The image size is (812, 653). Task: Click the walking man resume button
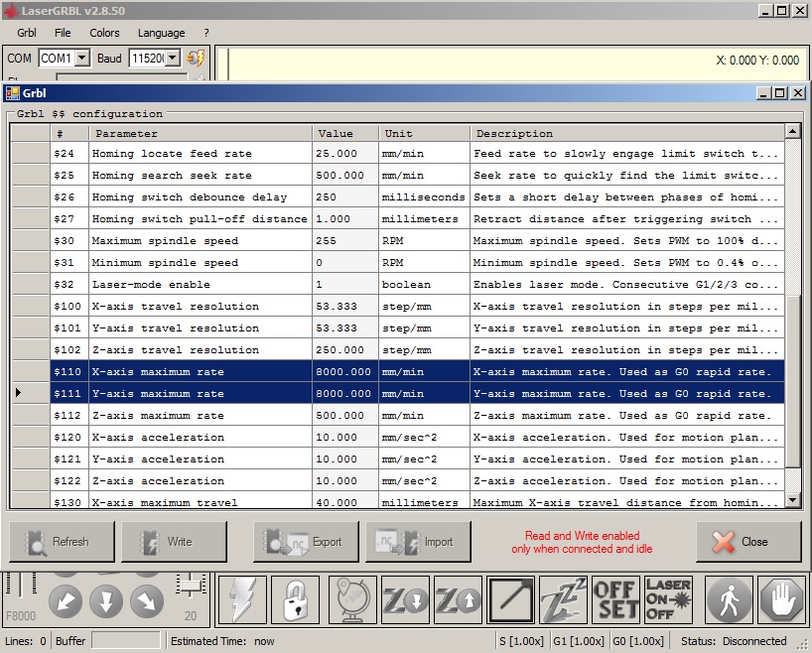click(x=729, y=599)
